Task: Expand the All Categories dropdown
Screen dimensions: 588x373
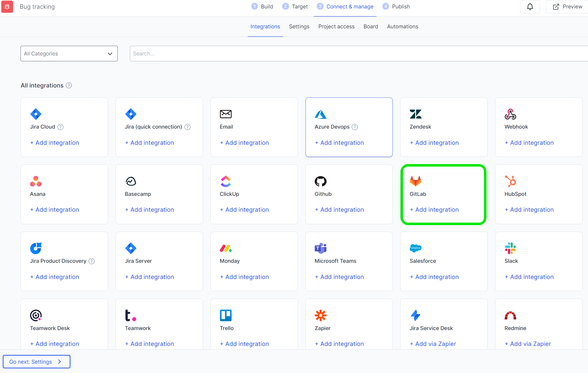Action: [x=69, y=54]
